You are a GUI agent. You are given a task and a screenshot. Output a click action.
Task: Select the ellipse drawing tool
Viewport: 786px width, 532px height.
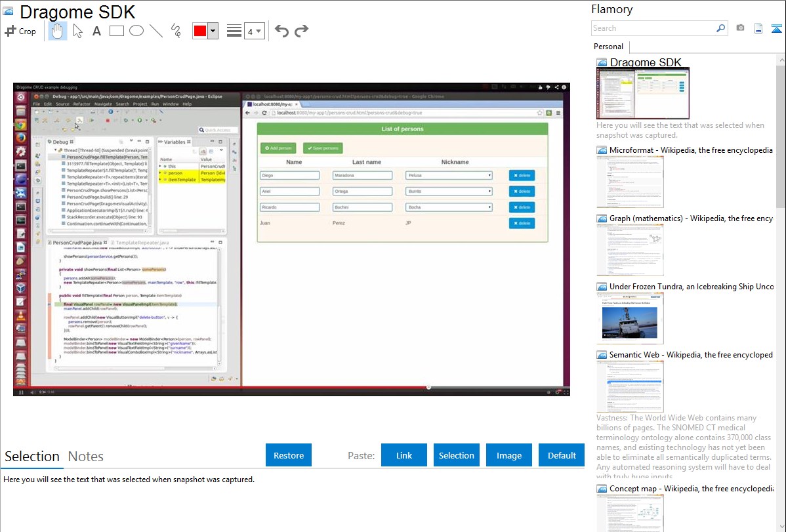136,31
